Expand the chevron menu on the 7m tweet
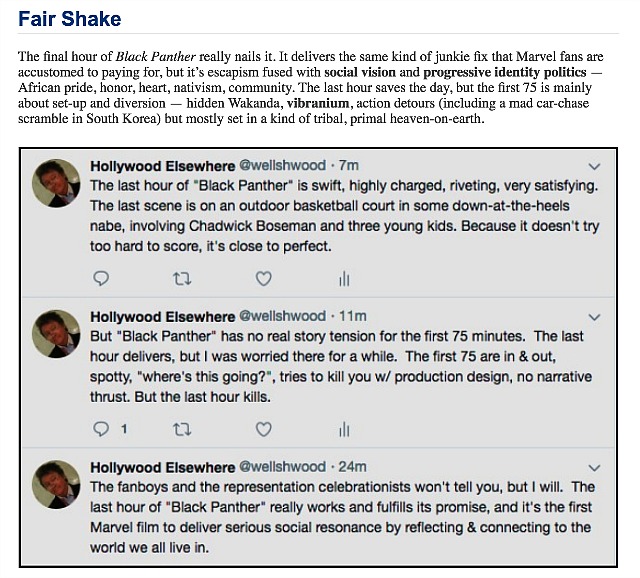 coord(594,167)
